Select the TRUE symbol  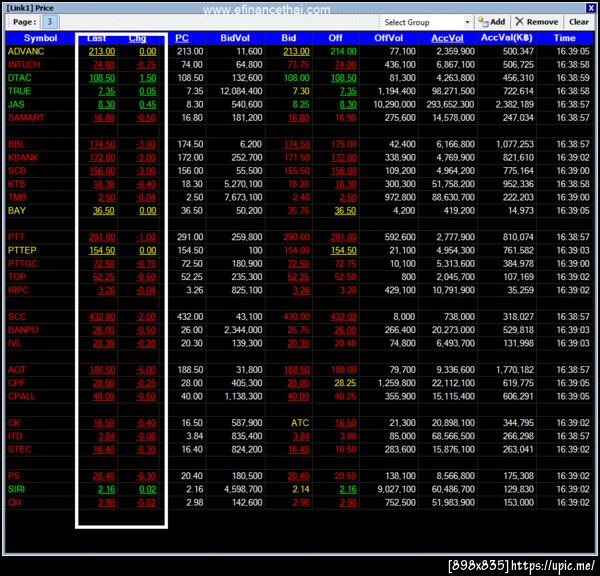pyautogui.click(x=19, y=91)
